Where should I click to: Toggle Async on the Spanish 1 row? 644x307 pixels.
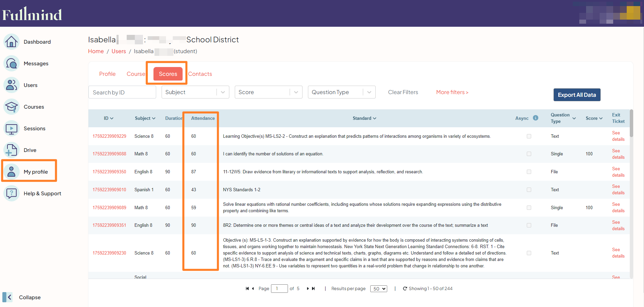point(529,190)
